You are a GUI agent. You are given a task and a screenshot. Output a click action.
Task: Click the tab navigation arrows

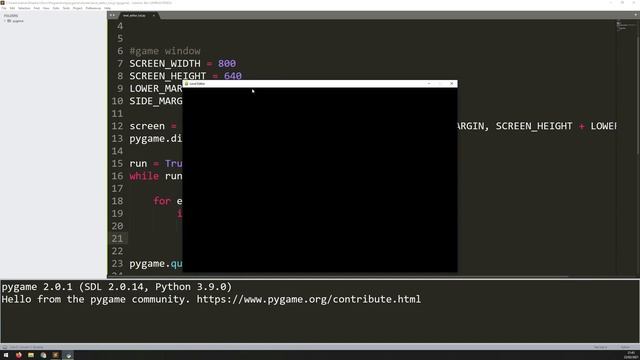click(112, 16)
